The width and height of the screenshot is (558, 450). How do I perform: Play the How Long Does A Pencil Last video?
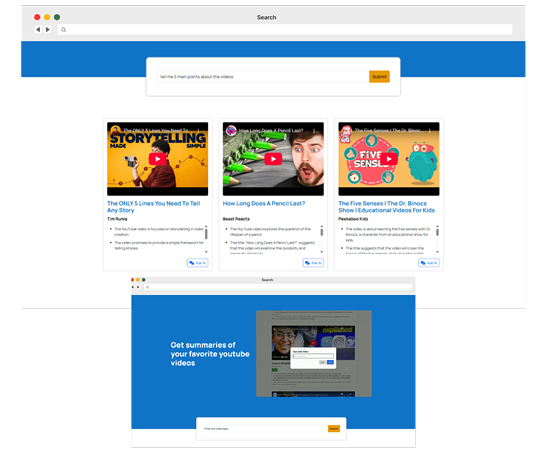tap(273, 159)
